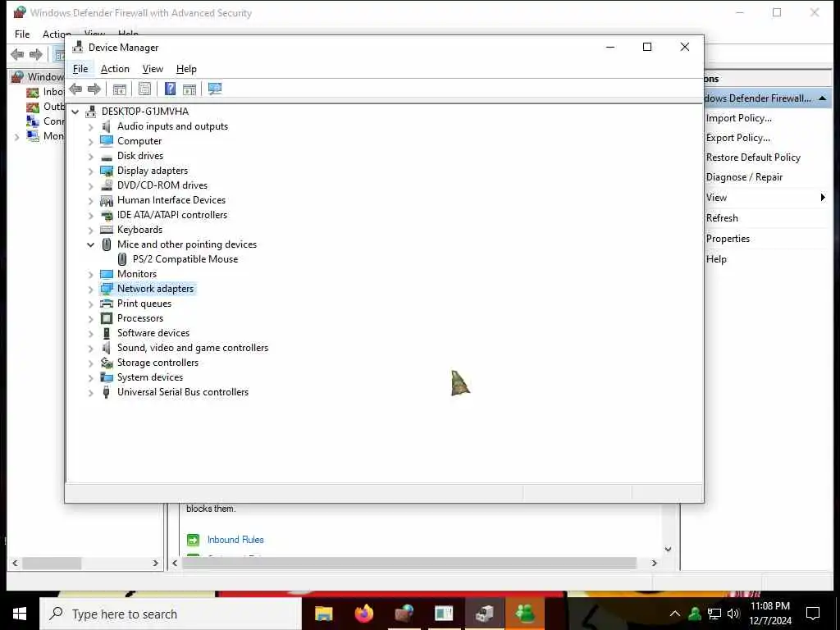Select the PS/2 Compatible Mouse icon
The width and height of the screenshot is (840, 630).
tap(122, 259)
